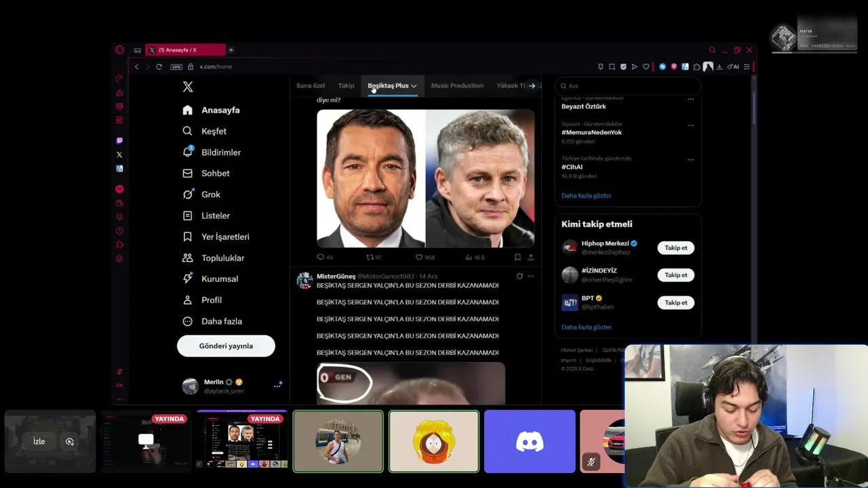Click the pop-out icon beside İzle

click(x=69, y=442)
